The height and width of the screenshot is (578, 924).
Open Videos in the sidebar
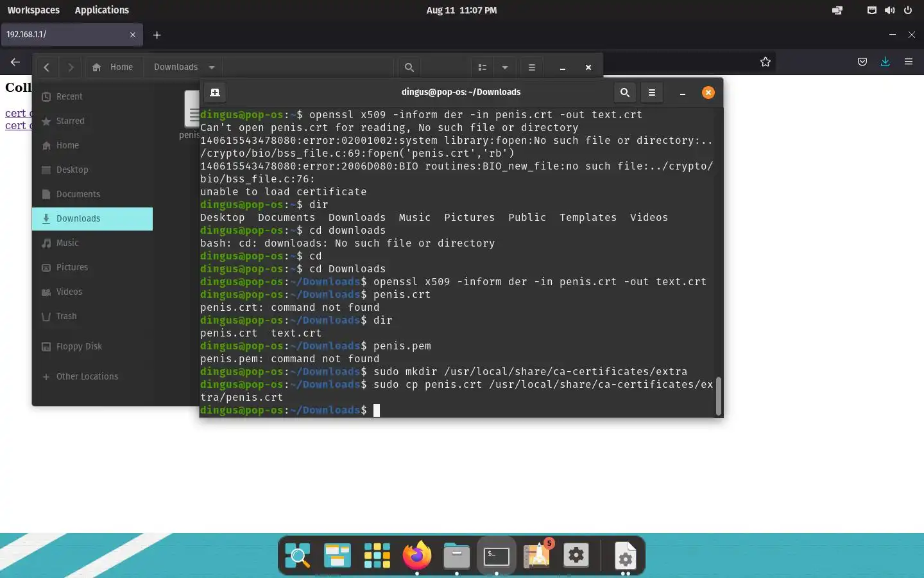pyautogui.click(x=92, y=292)
